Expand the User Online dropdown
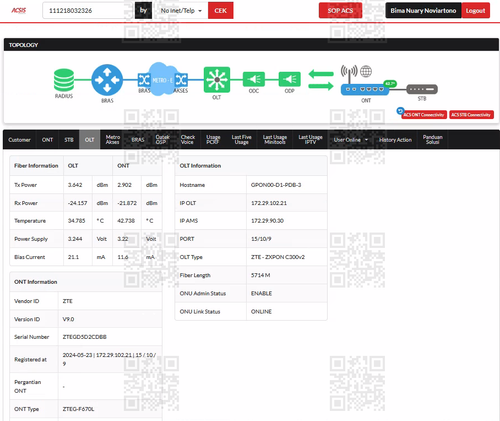 click(351, 140)
